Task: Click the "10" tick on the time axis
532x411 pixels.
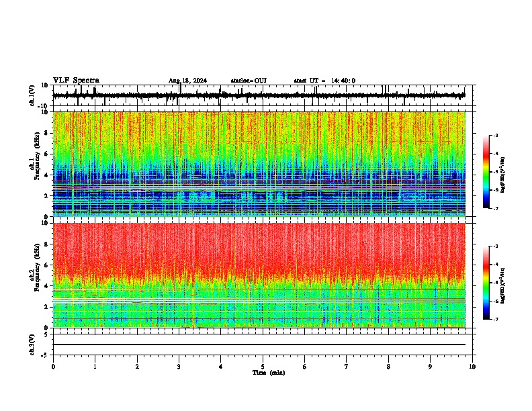Action: click(x=472, y=367)
